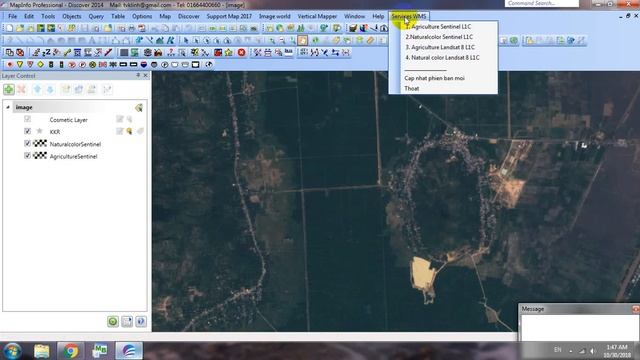Screen dimensions: 640x360
Task: Toggle visibility checkbox of KKR layer
Action: (x=27, y=131)
